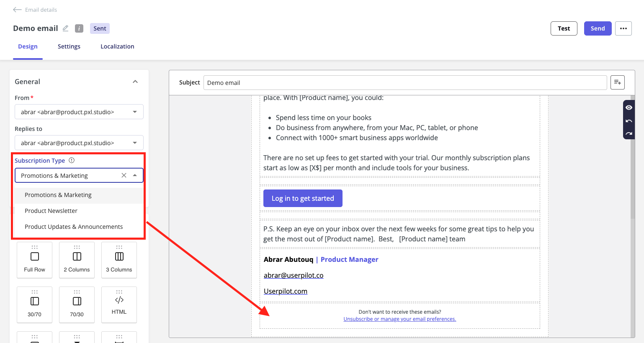
Task: Click the Product Manager title text
Action: coord(349,259)
